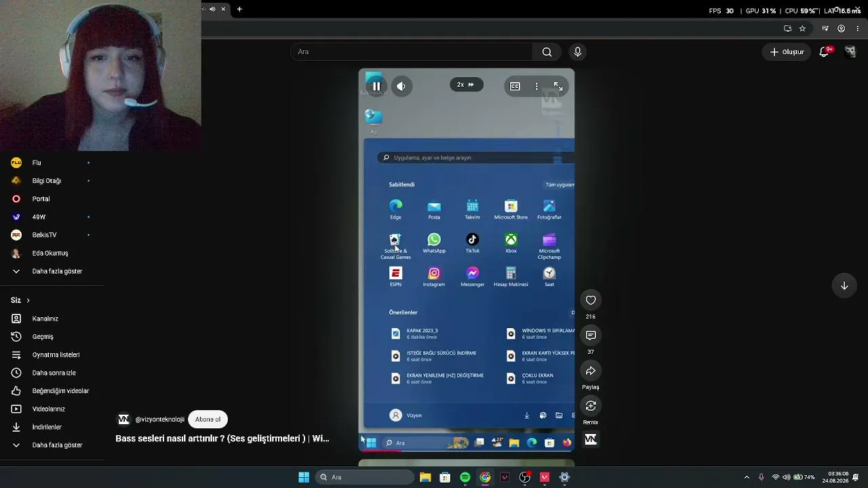The height and width of the screenshot is (488, 868).
Task: Mute the Shorts video volume
Action: tap(401, 86)
